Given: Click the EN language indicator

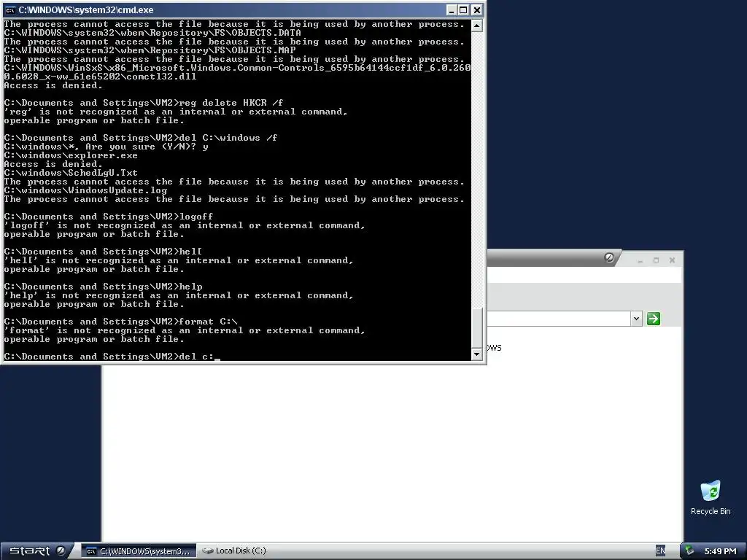Looking at the screenshot, I should pyautogui.click(x=660, y=551).
